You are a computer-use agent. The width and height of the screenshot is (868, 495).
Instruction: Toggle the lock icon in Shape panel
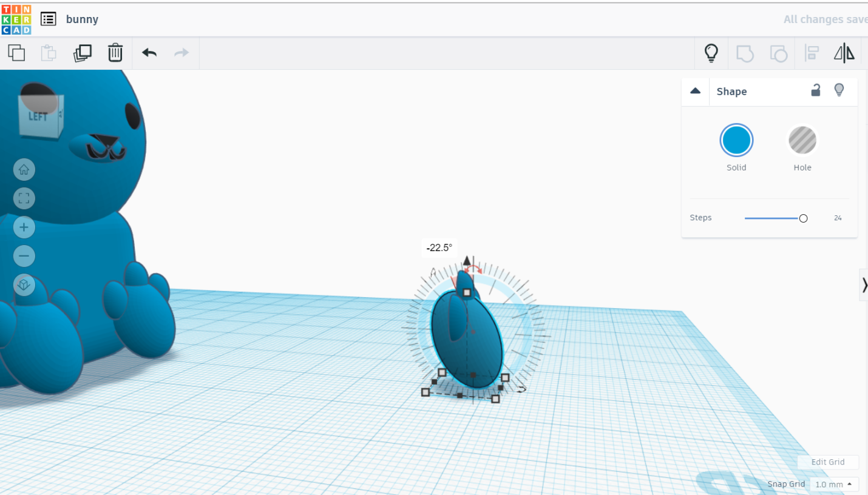[816, 90]
